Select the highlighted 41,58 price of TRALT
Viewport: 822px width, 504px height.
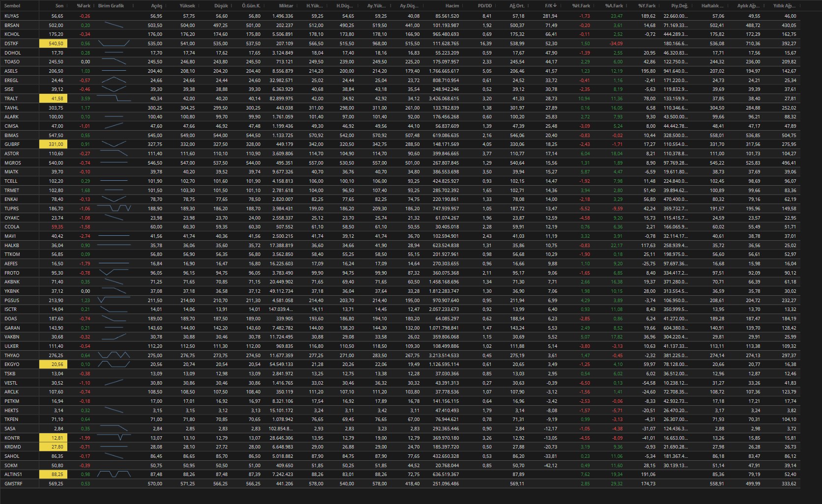(x=53, y=98)
